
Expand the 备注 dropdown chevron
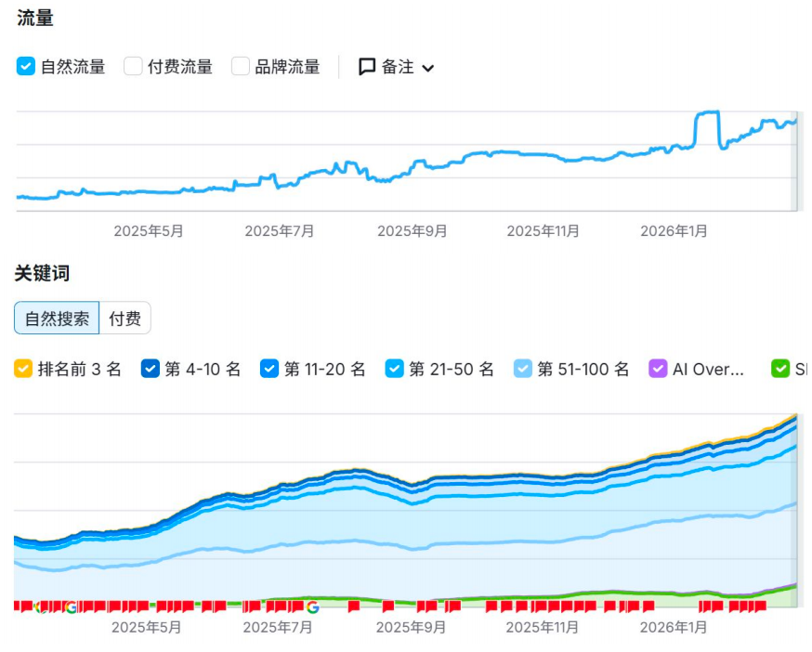428,68
